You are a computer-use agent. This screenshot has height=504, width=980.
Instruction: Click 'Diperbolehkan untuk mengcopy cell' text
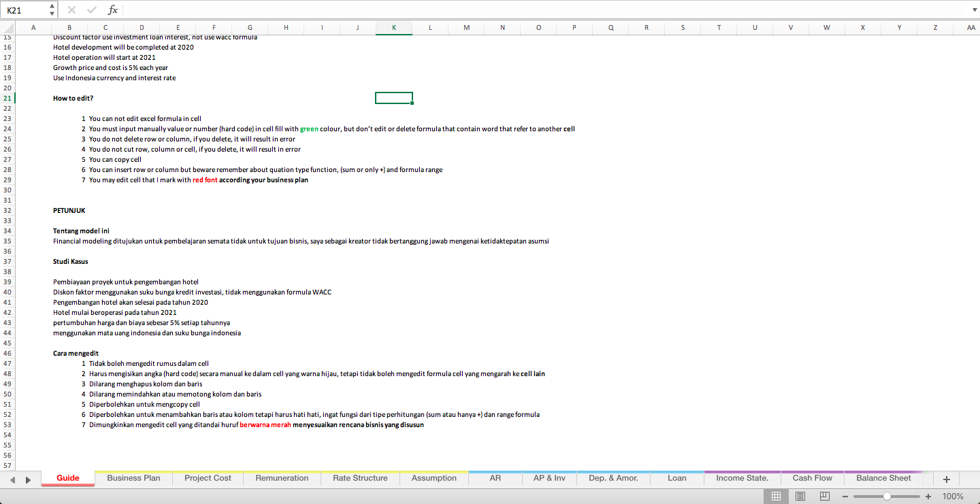point(144,404)
